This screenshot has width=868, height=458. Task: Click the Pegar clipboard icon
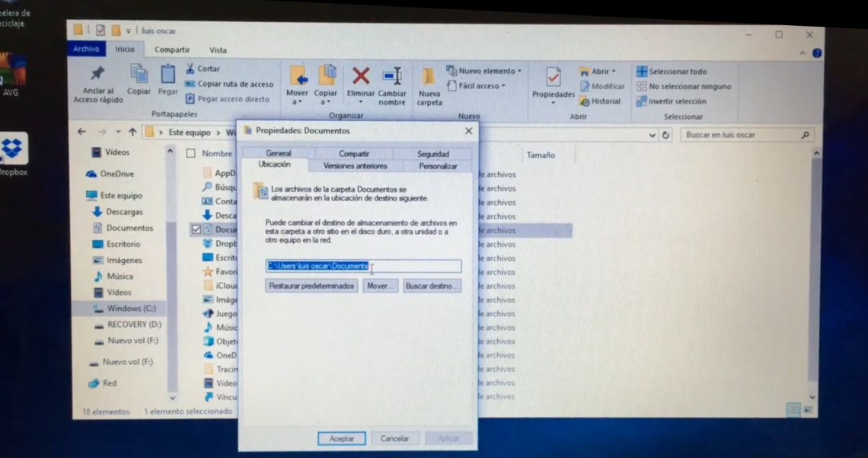click(x=168, y=75)
